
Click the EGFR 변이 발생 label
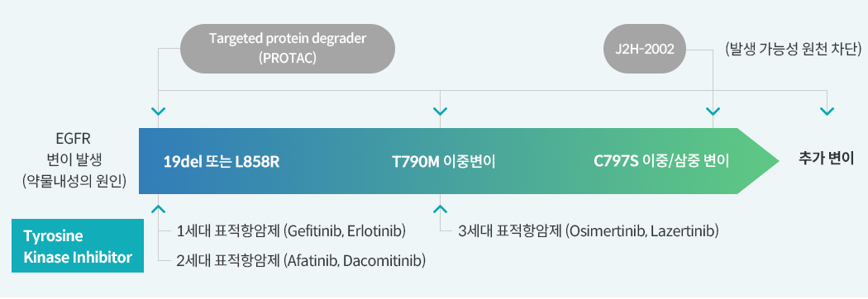tap(74, 149)
